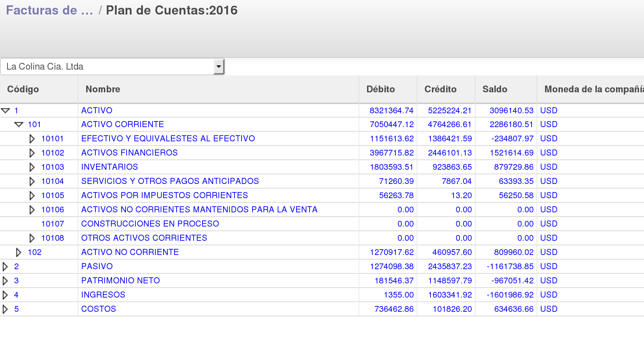Sort by the Débito column header
The height and width of the screenshot is (343, 644).
click(x=381, y=89)
